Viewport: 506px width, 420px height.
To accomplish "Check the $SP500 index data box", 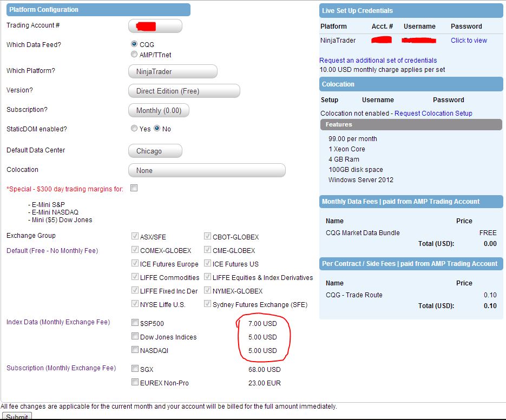I will point(135,322).
